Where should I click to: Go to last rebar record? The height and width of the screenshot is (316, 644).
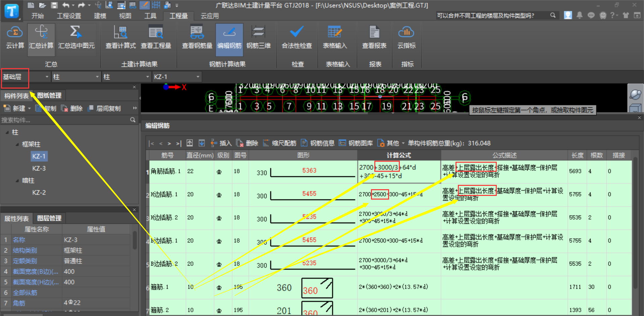tap(178, 144)
